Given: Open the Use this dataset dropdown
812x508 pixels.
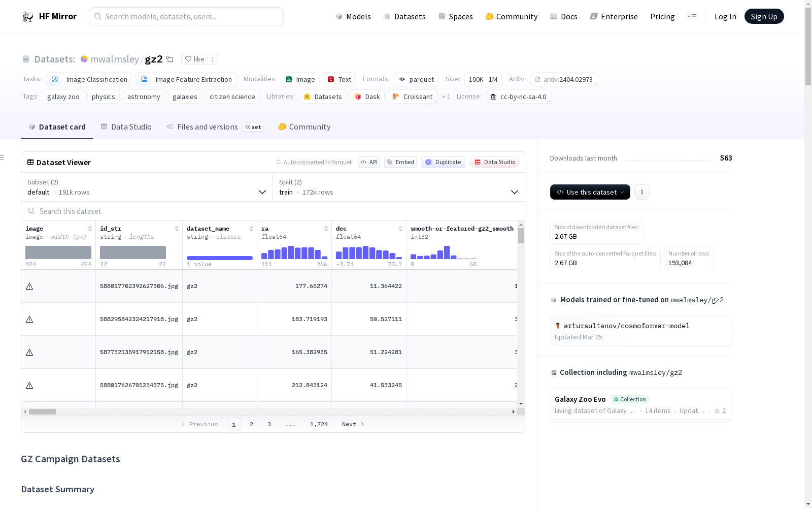Looking at the screenshot, I should pyautogui.click(x=590, y=192).
